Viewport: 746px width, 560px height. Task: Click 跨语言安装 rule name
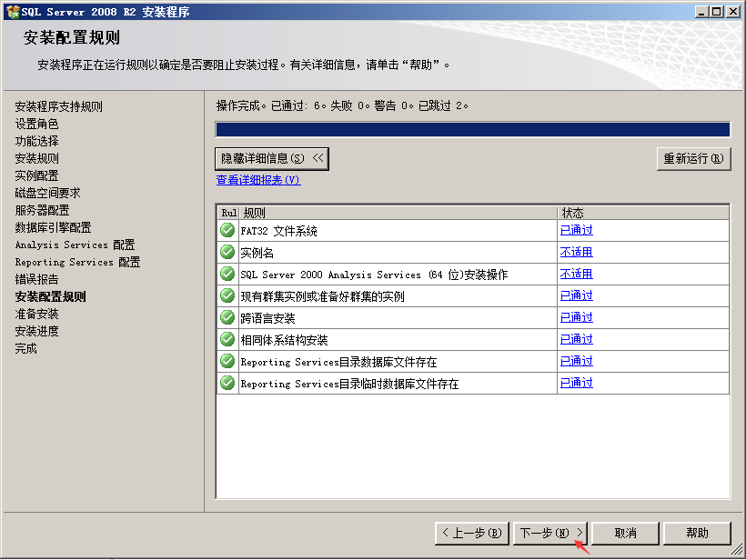(x=267, y=318)
